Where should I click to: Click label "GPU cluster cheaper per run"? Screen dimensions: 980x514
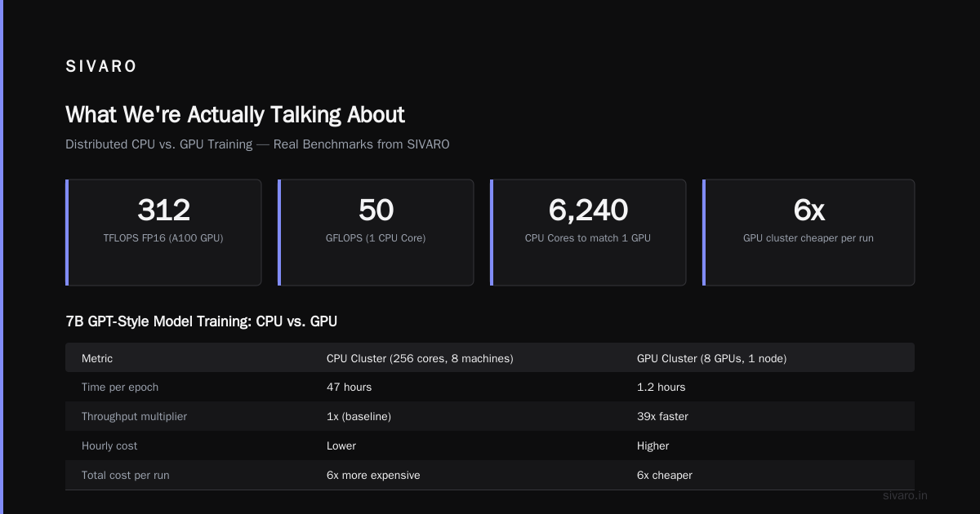(808, 238)
